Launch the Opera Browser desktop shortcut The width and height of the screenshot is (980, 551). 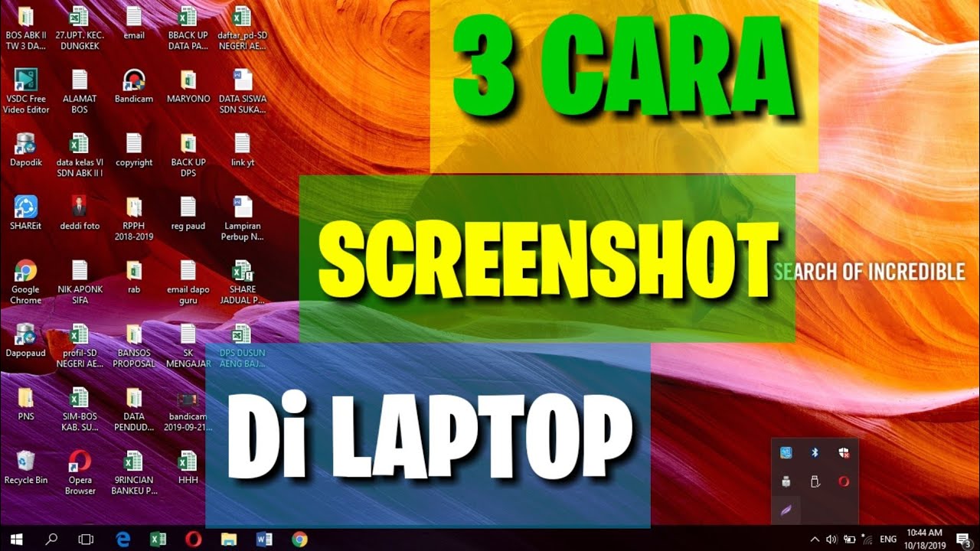80,473
